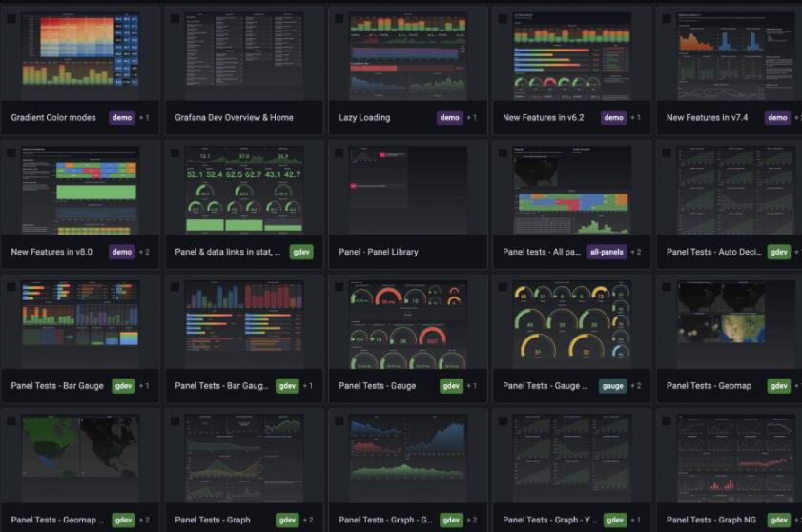Click the 'Panel tests - All pa...' title
This screenshot has width=802, height=532.
[x=541, y=252]
